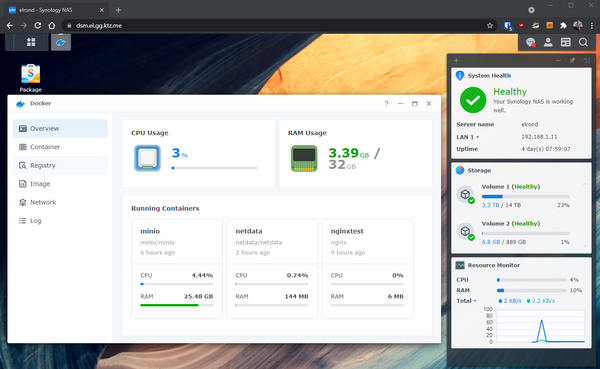Click the Resource Monitor widget icon

pos(460,265)
